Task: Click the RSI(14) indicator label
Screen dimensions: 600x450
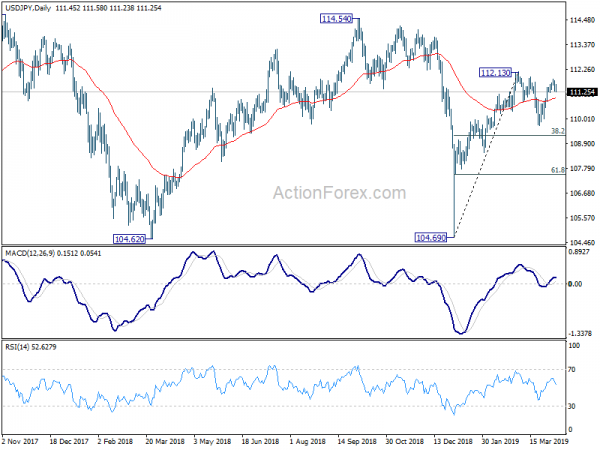Action: click(x=17, y=347)
